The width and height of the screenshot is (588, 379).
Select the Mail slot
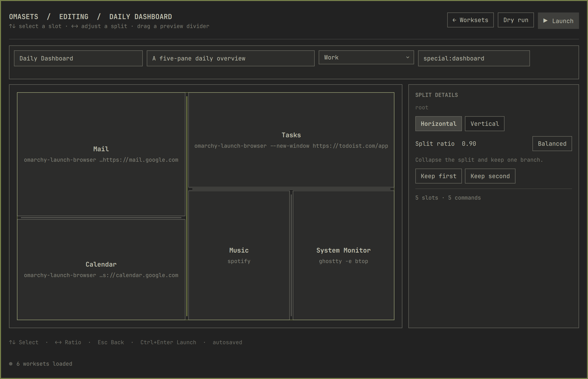(x=101, y=154)
